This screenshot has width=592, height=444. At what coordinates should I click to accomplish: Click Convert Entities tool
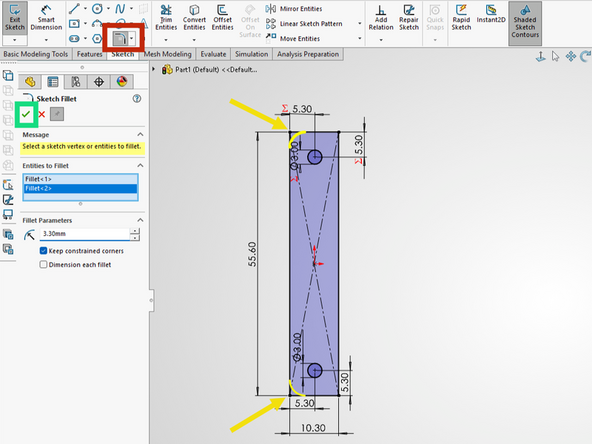194,18
